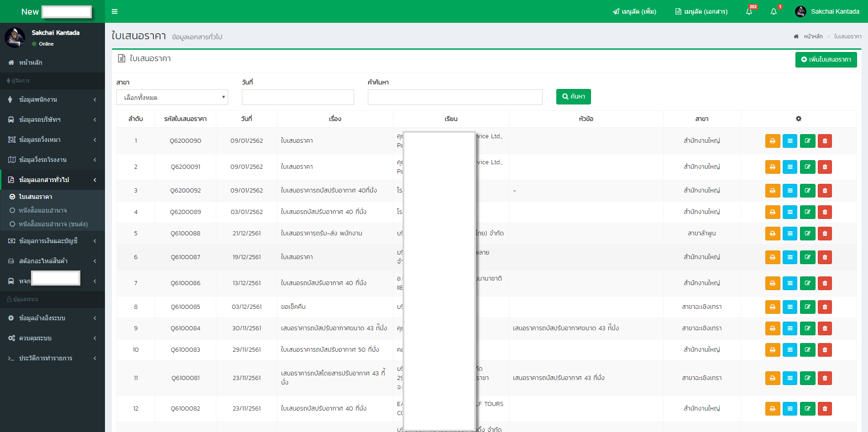Click the print icon for Q6200090

(x=773, y=141)
